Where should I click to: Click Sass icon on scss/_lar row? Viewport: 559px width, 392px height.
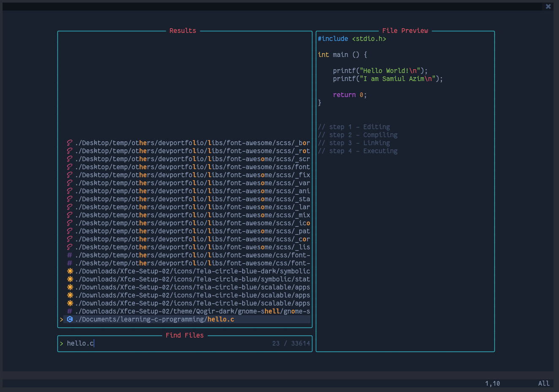point(70,207)
